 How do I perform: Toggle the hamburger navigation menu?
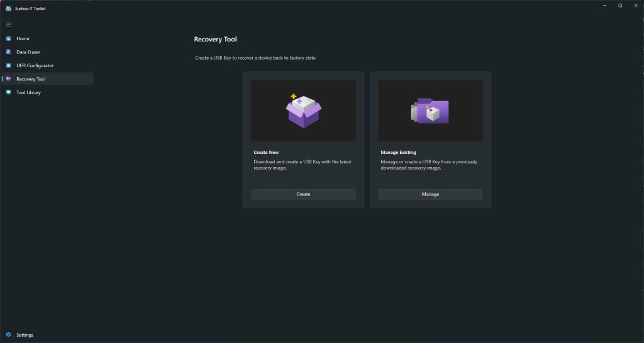[x=8, y=24]
